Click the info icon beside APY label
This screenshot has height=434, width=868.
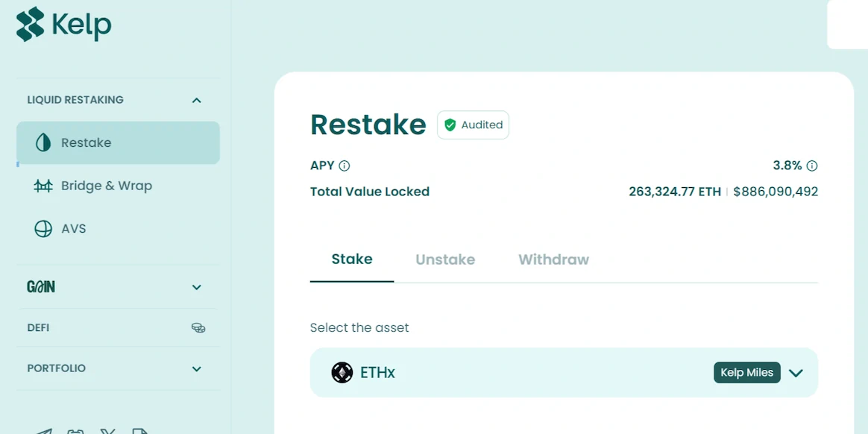click(345, 166)
